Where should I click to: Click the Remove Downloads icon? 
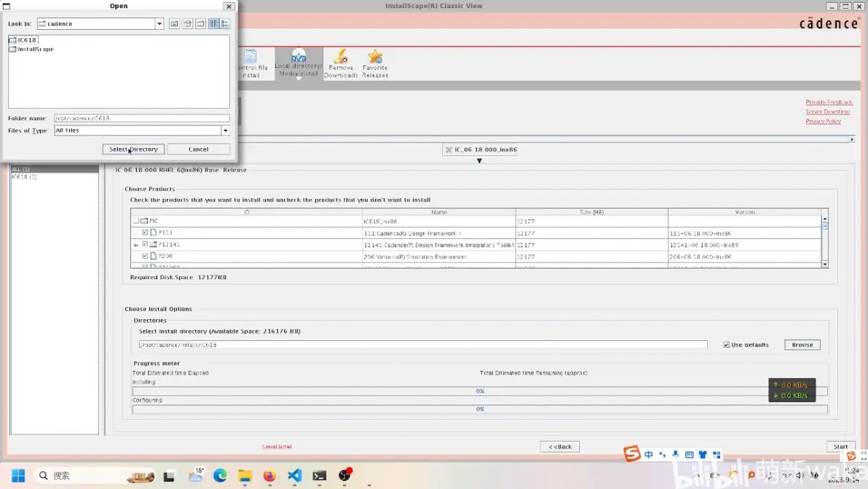(x=341, y=63)
